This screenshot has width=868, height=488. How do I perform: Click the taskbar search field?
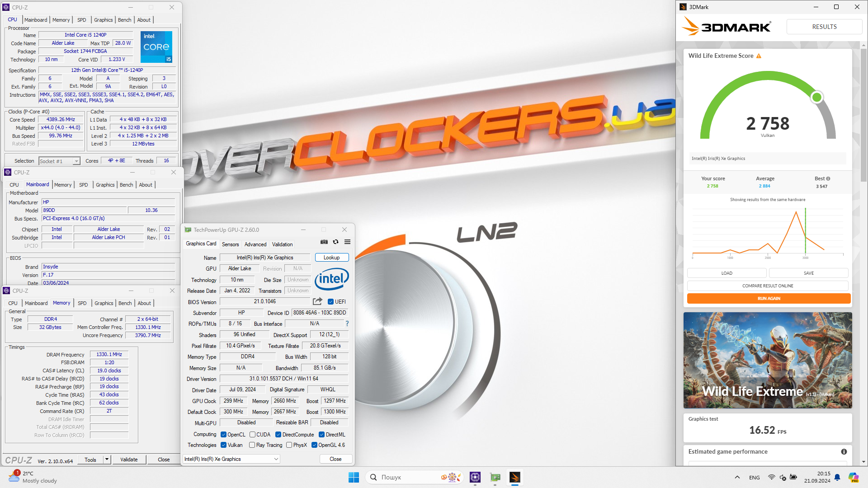click(415, 477)
